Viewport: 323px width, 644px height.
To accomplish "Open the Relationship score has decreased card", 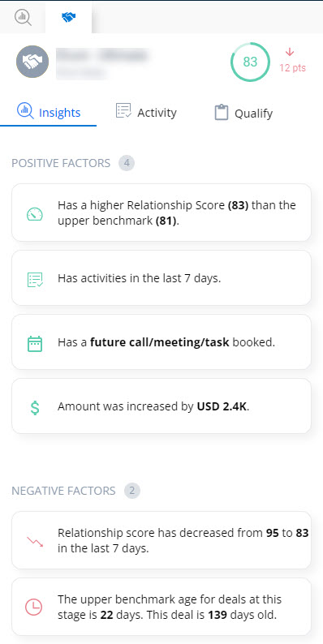I will coord(161,540).
